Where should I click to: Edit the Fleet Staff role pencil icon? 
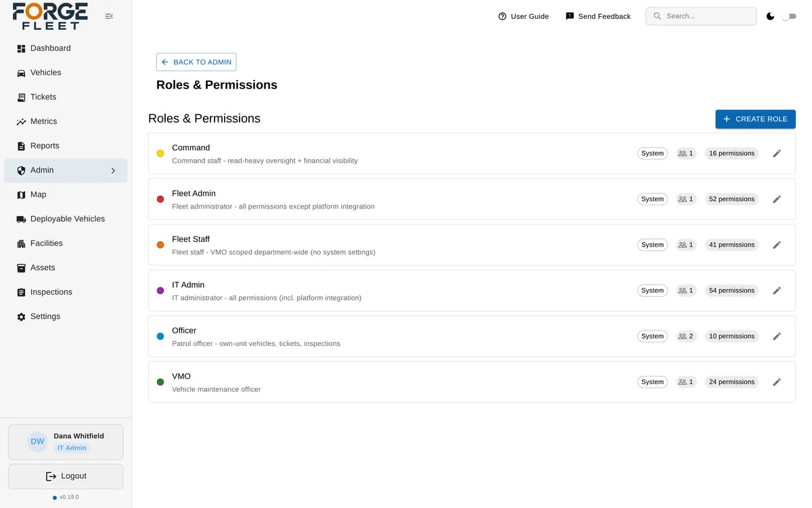click(777, 245)
